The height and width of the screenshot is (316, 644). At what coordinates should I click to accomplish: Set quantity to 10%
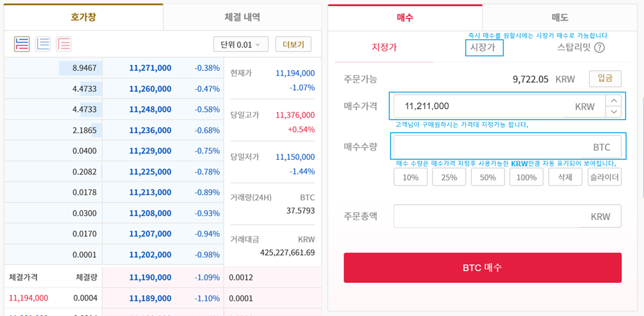pos(411,177)
